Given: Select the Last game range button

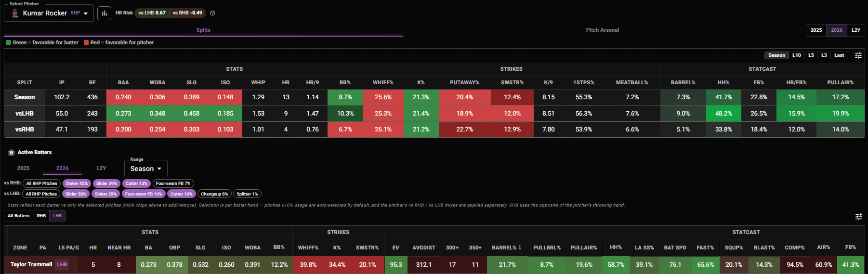Looking at the screenshot, I should (x=839, y=55).
